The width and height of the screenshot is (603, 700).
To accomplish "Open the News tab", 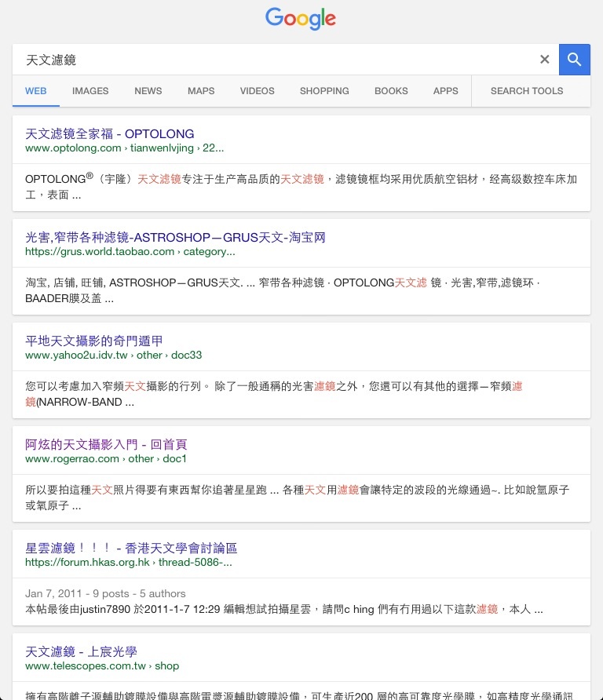I will click(148, 91).
